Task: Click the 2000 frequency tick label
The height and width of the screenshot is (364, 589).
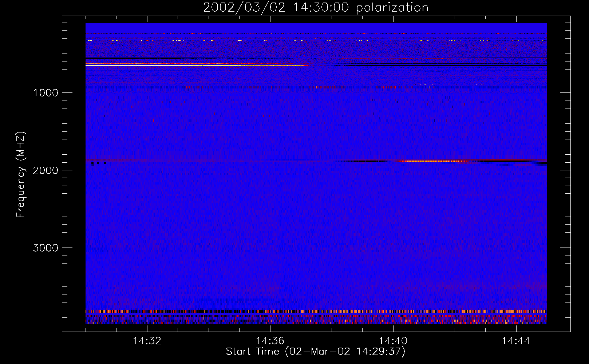Action: 46,170
